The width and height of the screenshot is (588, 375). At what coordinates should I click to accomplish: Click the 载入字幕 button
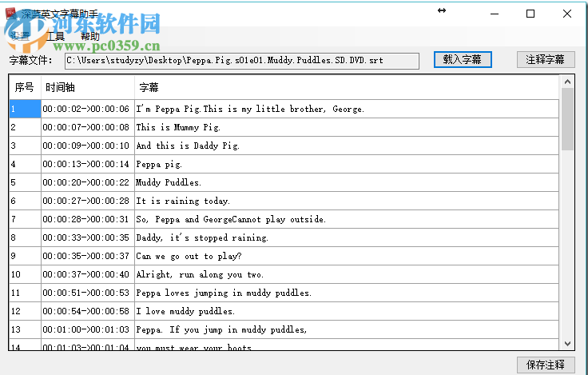463,60
